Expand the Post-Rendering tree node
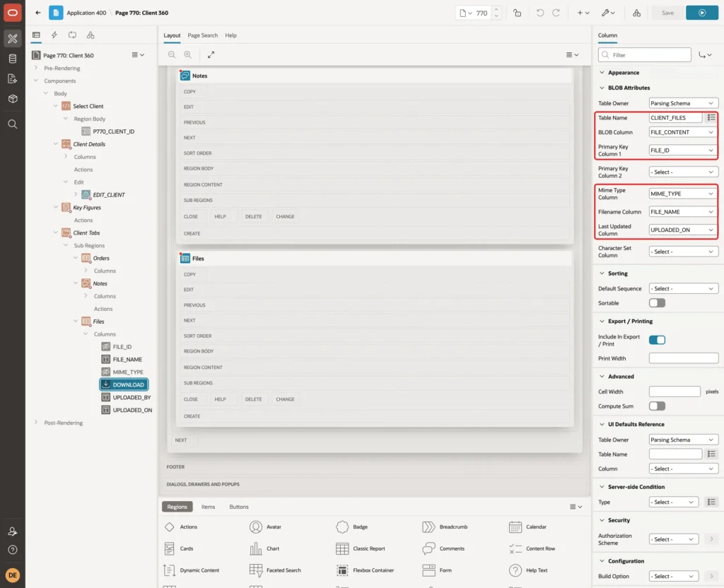Screen dimensions: 724x588 click(x=35, y=423)
